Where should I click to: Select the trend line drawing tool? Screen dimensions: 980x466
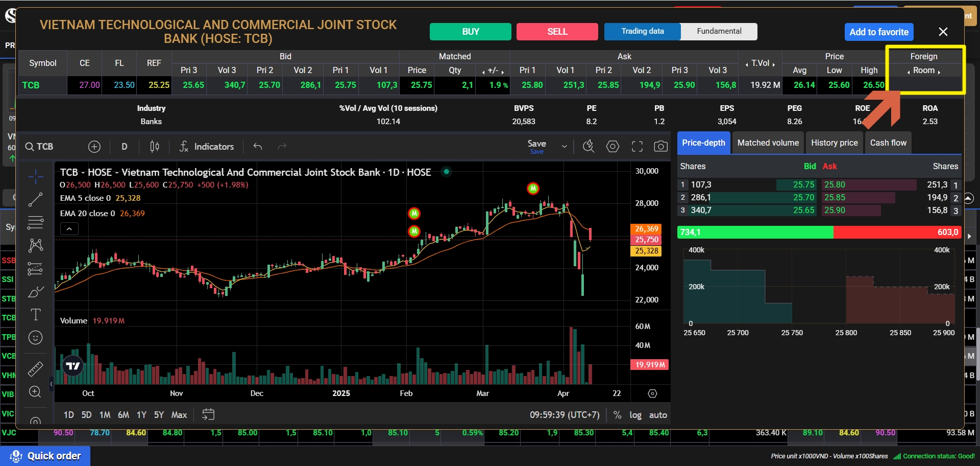click(35, 200)
